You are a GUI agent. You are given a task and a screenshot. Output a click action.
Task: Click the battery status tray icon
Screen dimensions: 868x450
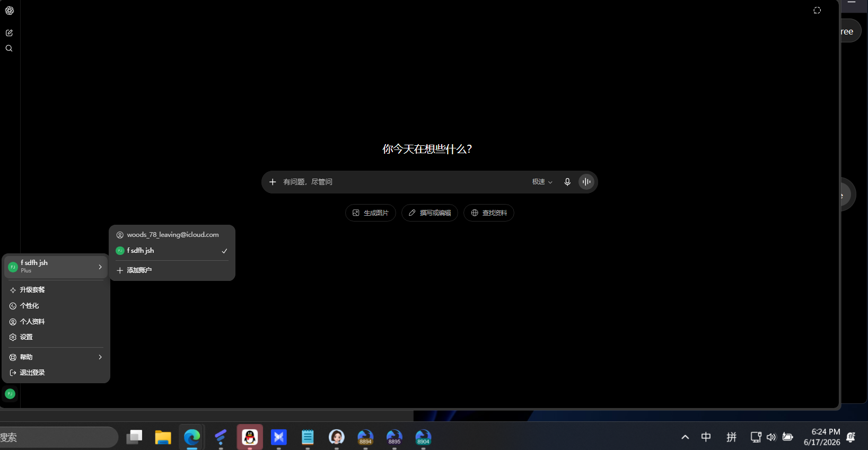(788, 437)
